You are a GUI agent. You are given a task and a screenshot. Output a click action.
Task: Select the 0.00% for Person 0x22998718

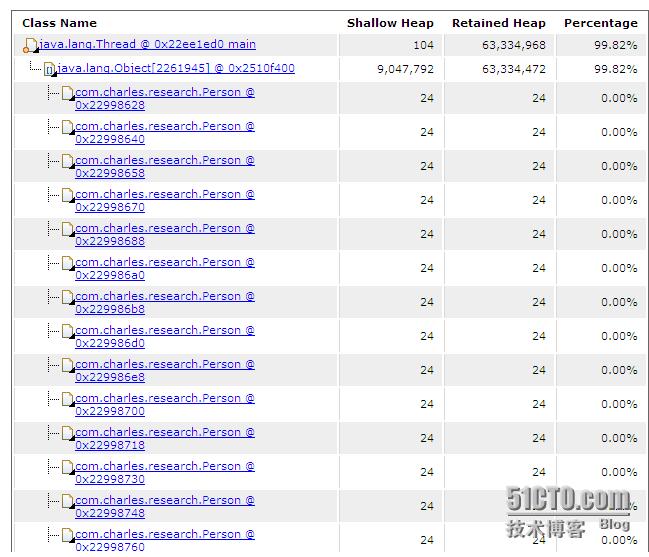point(619,438)
